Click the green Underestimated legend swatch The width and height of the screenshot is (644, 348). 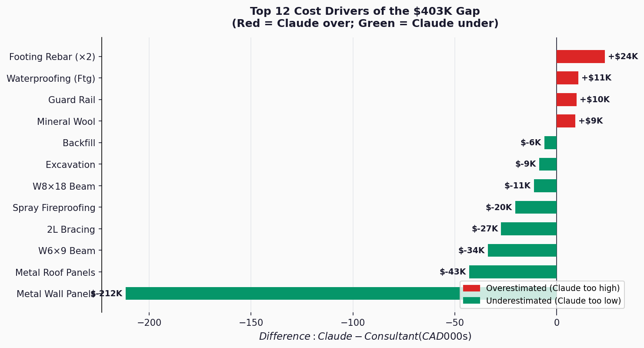pyautogui.click(x=471, y=301)
